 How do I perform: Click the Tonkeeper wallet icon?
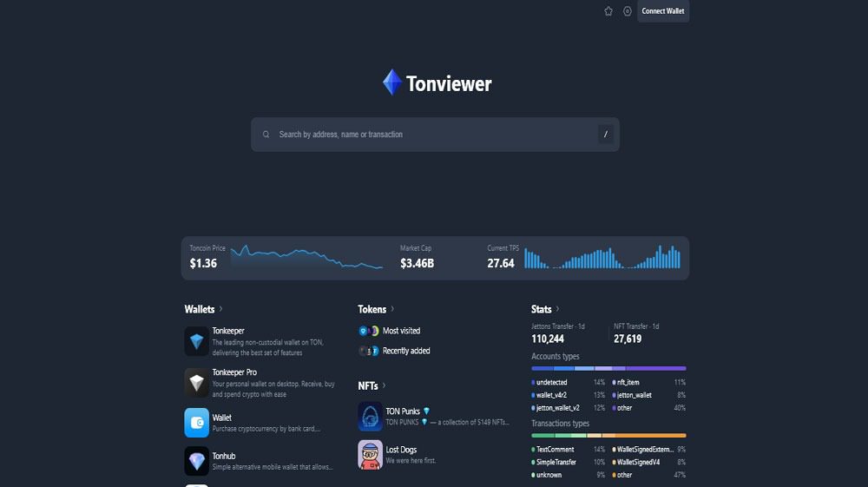[x=196, y=341]
